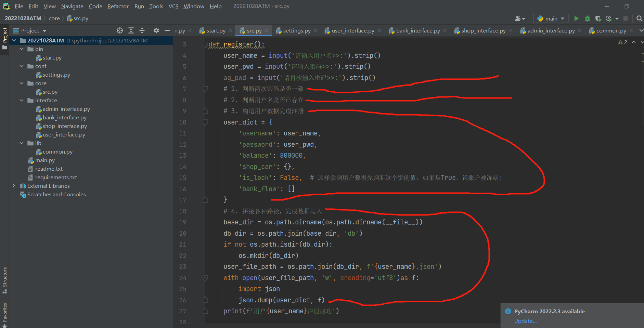Select readme.txt in the project tree

click(49, 169)
